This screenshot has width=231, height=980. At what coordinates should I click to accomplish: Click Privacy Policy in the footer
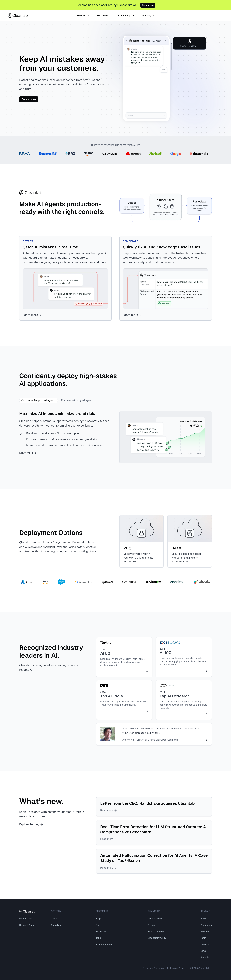pos(177,968)
